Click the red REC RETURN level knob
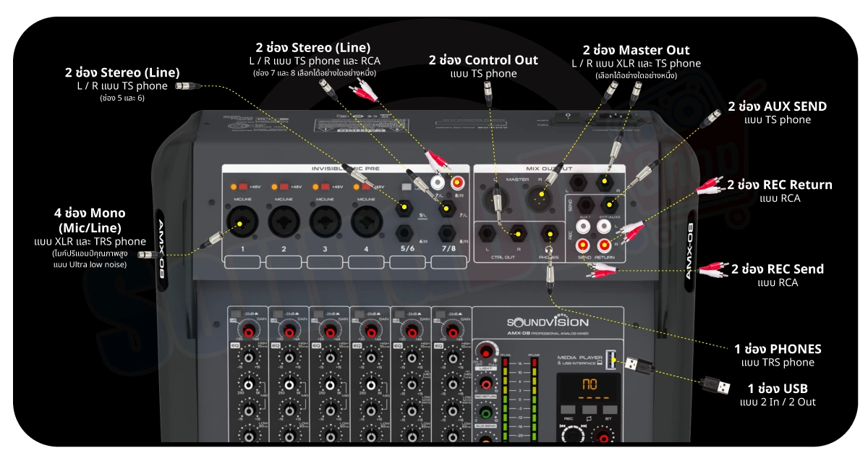Screen dimensions: 868x456 click(486, 384)
